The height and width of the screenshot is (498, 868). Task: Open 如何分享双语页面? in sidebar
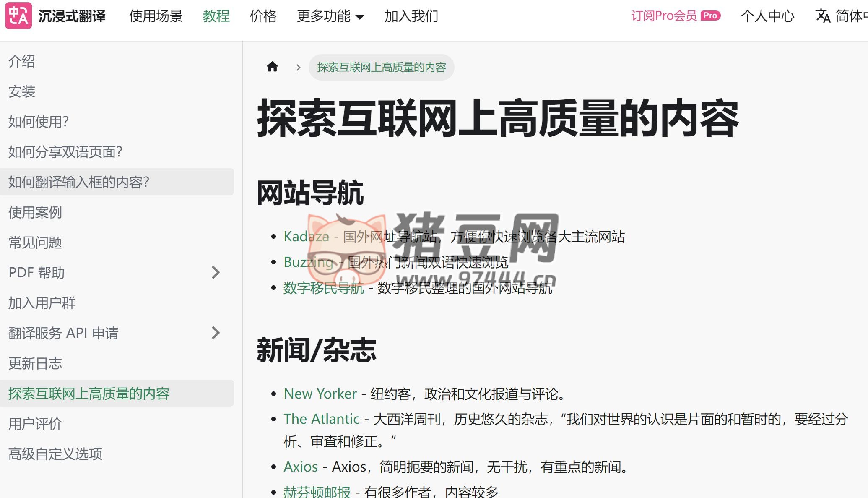pos(65,152)
